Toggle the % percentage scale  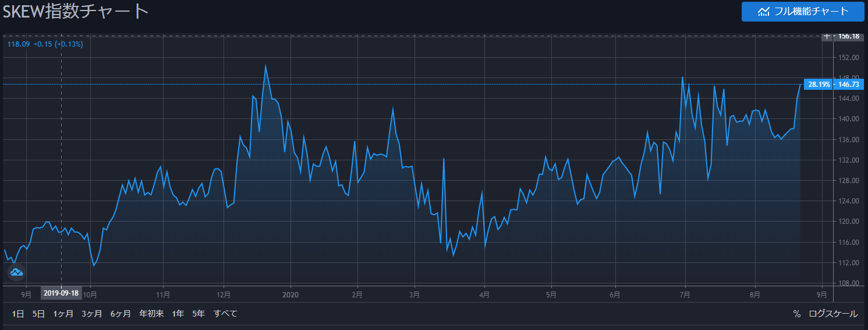pos(796,314)
